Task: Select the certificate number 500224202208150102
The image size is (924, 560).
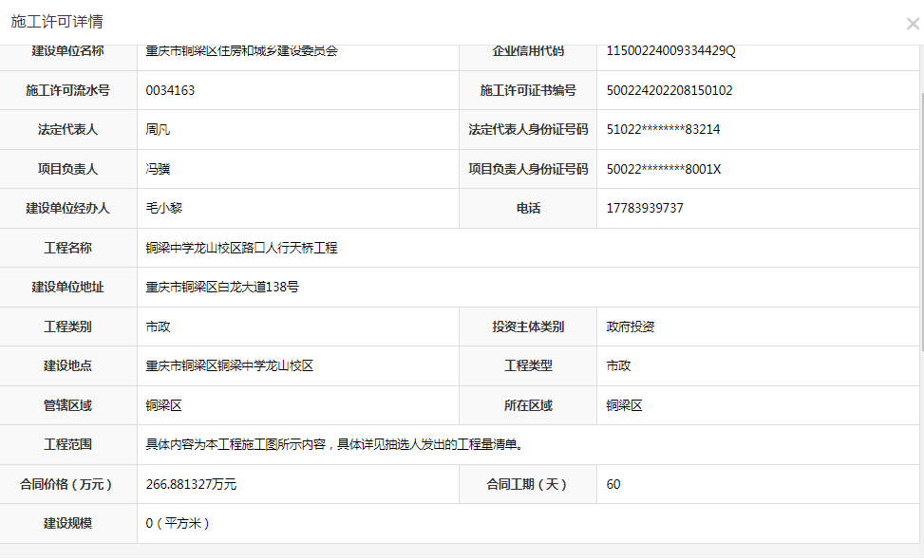Action: point(669,90)
